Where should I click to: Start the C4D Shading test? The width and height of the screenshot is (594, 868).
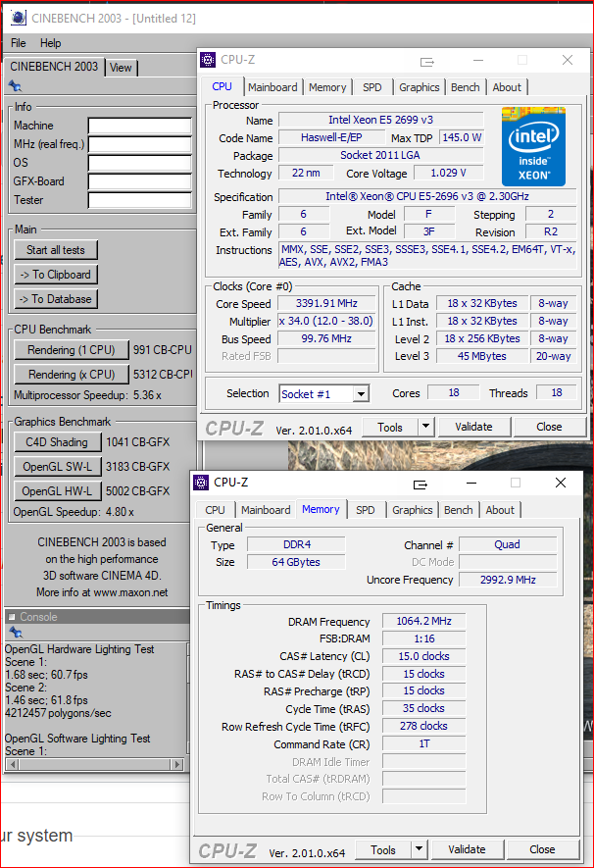(x=58, y=441)
